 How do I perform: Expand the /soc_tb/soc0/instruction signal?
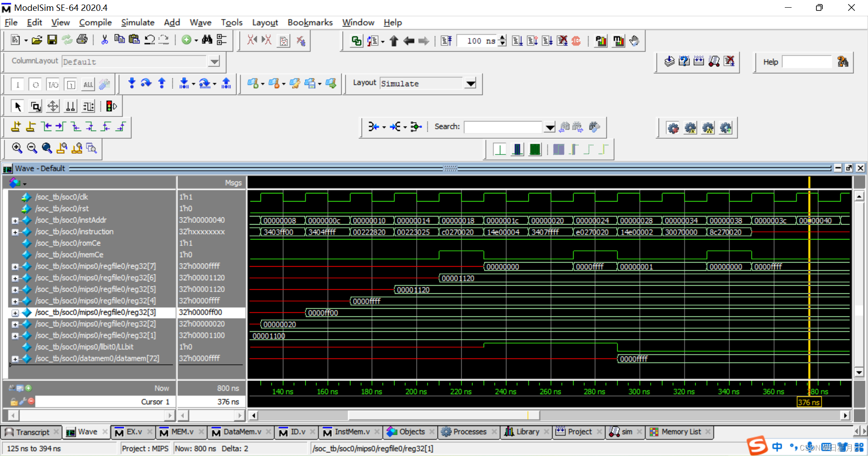click(x=15, y=232)
